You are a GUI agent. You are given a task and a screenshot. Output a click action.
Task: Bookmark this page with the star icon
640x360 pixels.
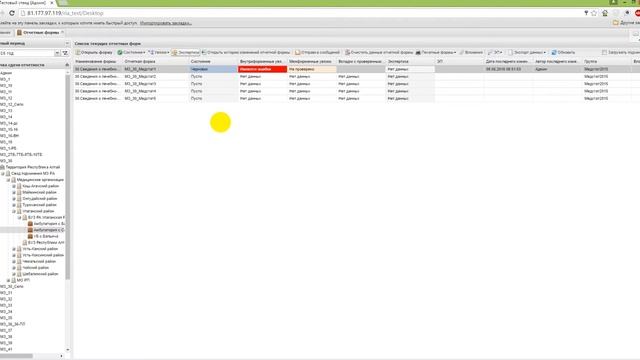click(x=594, y=13)
